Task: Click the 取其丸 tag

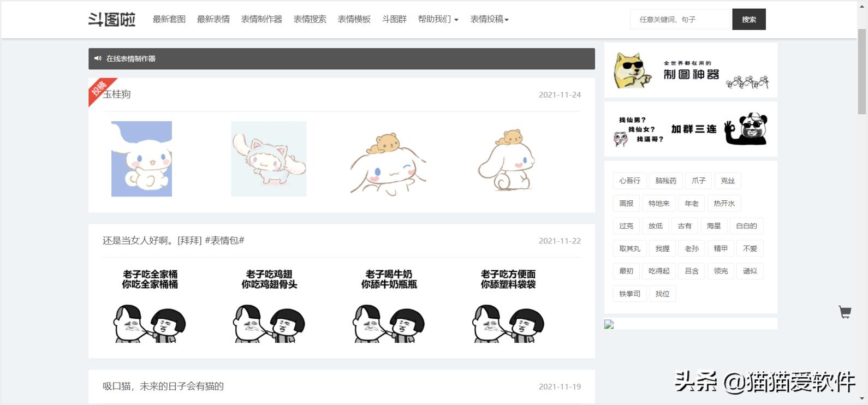Action: [629, 248]
